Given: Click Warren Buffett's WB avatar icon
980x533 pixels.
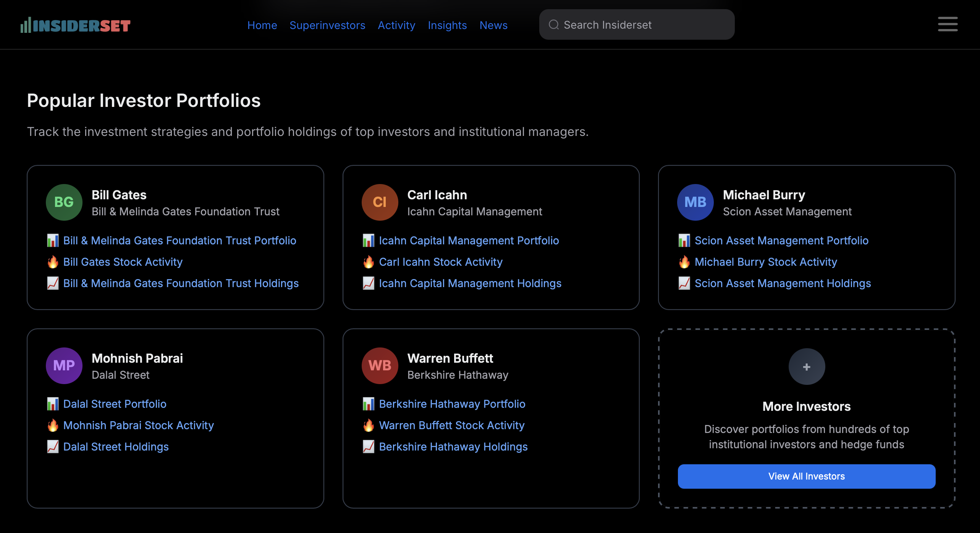Looking at the screenshot, I should point(380,365).
